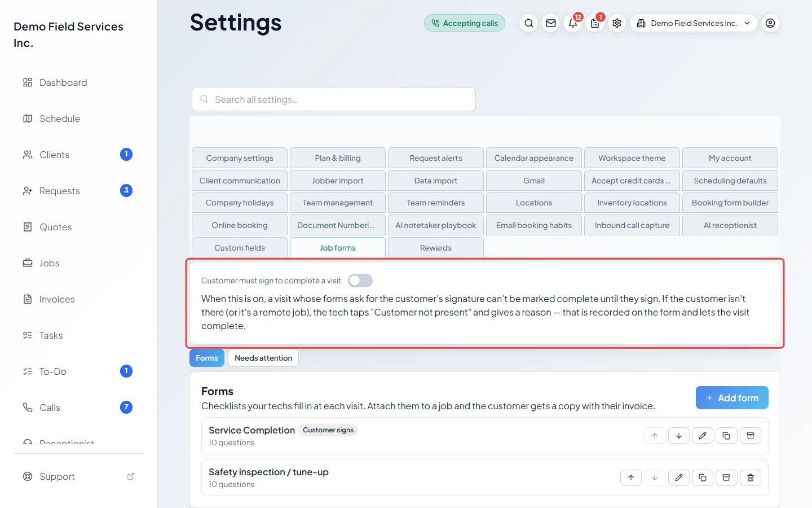
Task: Click the Accepting calls status button
Action: point(465,23)
